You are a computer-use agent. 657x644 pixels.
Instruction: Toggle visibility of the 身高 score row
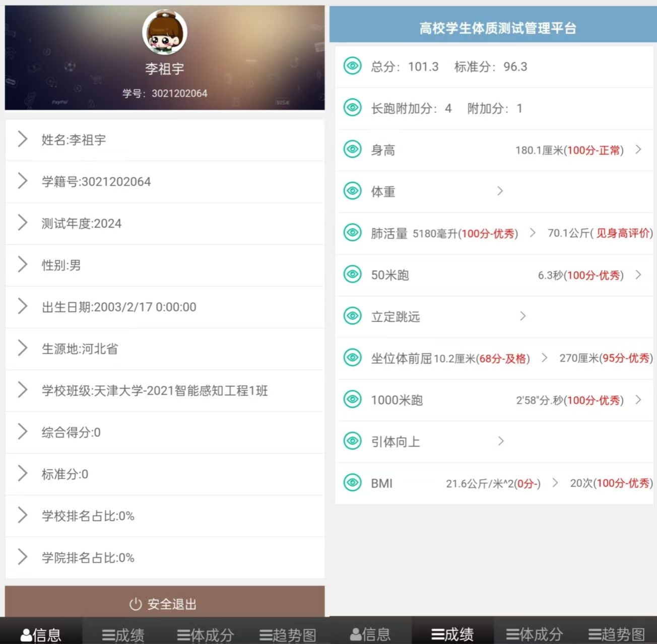click(x=353, y=150)
